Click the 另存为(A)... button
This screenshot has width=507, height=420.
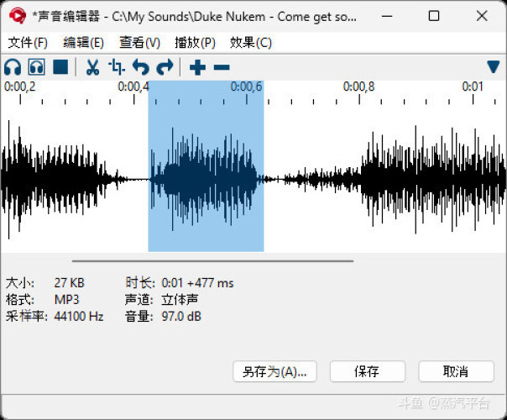[274, 371]
